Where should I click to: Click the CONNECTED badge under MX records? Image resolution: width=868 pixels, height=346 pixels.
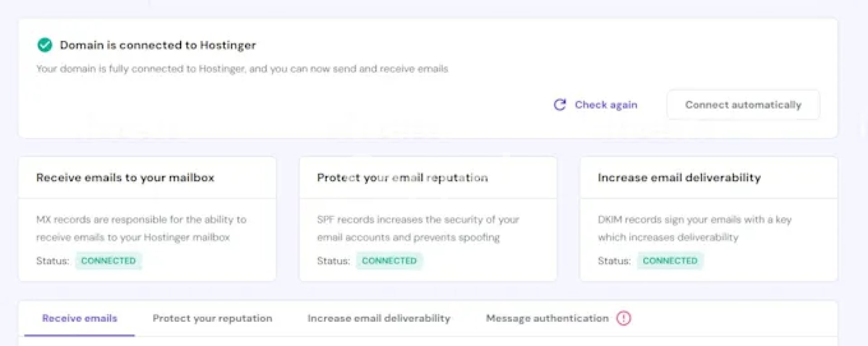(108, 261)
